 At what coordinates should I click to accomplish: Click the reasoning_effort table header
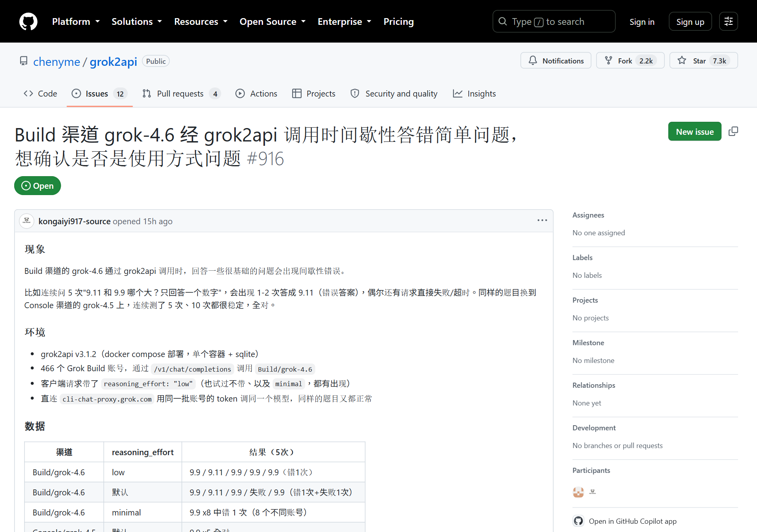143,452
